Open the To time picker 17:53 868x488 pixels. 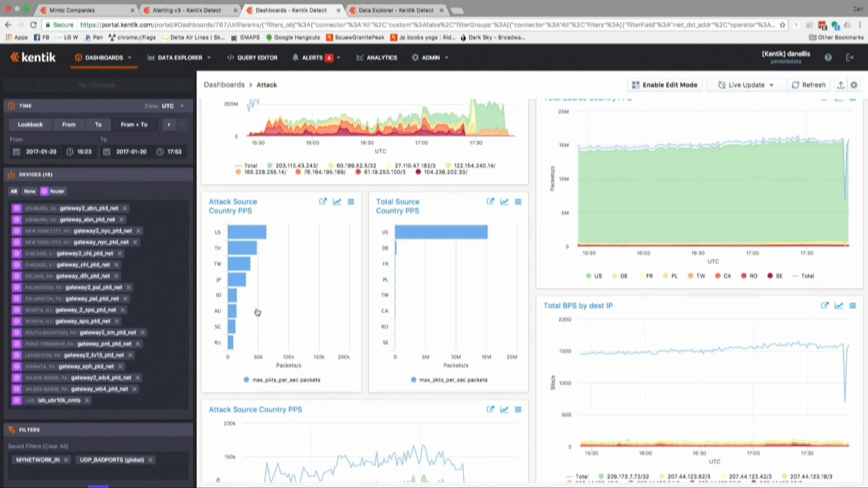click(x=170, y=152)
